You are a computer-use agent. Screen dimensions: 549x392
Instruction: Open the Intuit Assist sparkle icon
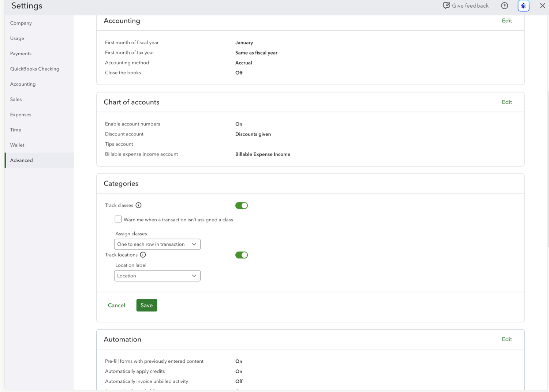(523, 5)
